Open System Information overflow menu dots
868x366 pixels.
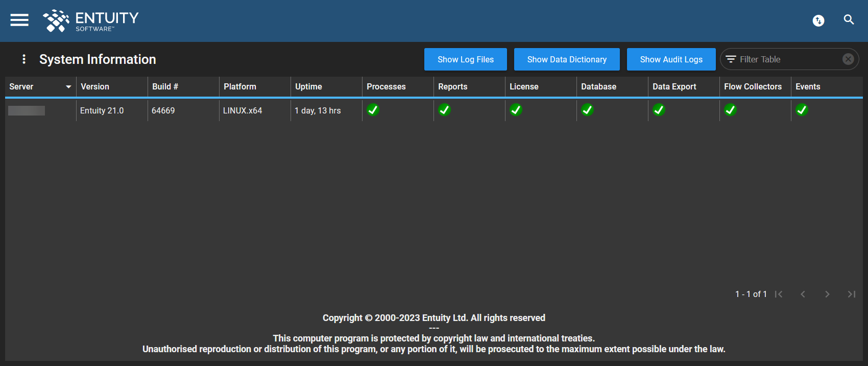tap(23, 59)
